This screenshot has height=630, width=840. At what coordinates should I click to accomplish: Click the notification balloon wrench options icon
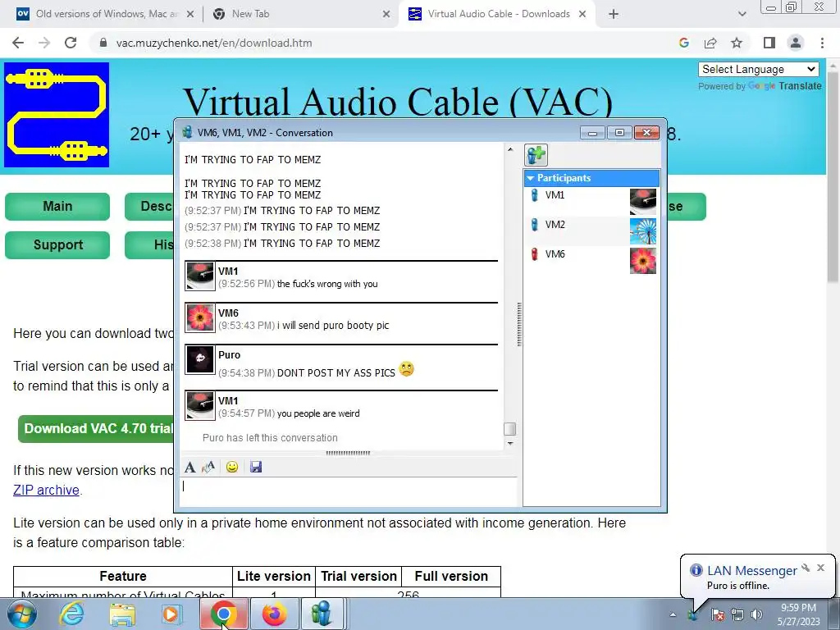click(806, 568)
